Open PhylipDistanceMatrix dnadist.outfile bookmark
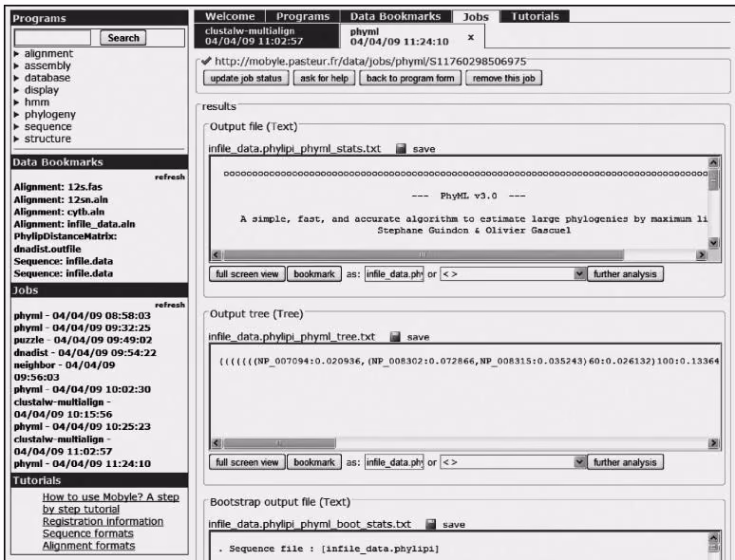This screenshot has height=560, width=735. click(66, 243)
